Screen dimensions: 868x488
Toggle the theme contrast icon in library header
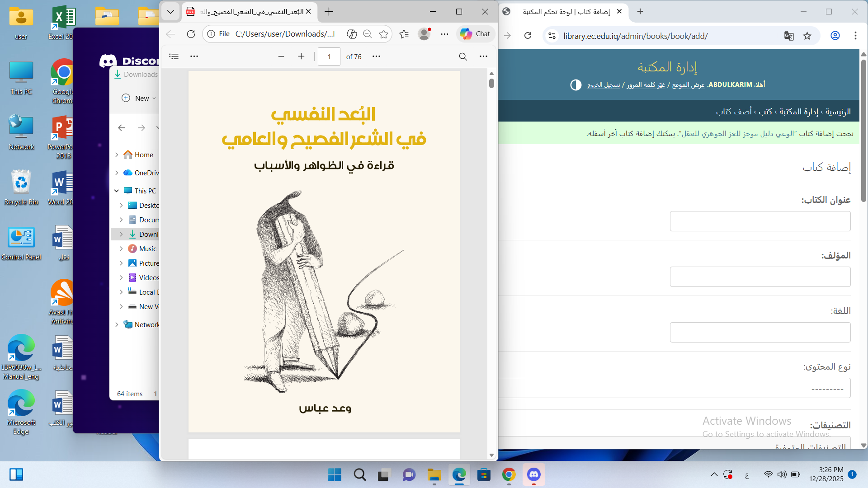click(576, 85)
